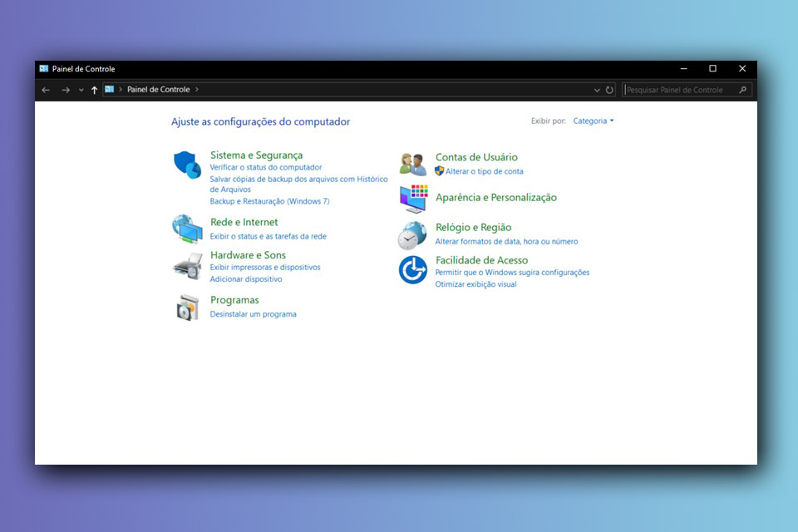Click Permitir que o Windows sugira configurações
This screenshot has width=798, height=532.
point(512,273)
